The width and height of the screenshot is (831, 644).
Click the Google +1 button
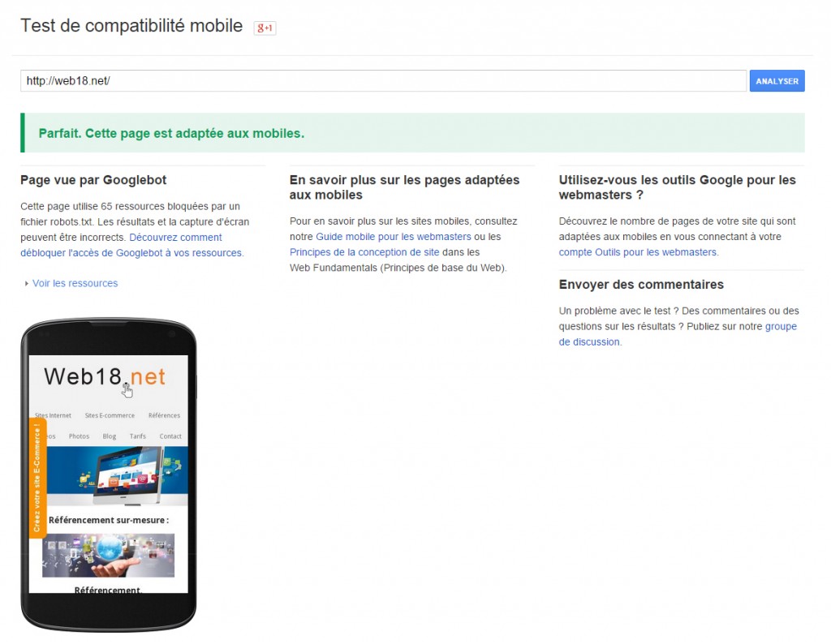point(265,28)
